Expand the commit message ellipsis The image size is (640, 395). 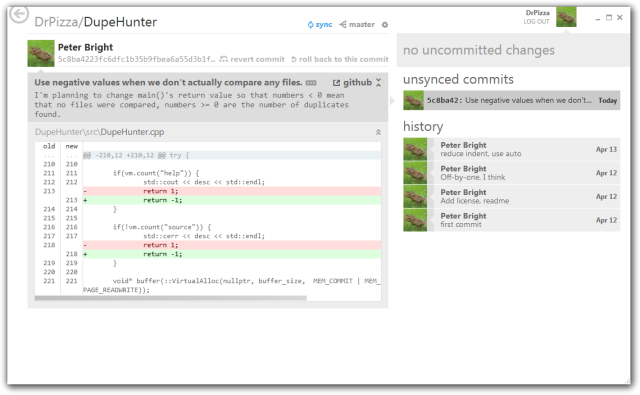point(311,83)
